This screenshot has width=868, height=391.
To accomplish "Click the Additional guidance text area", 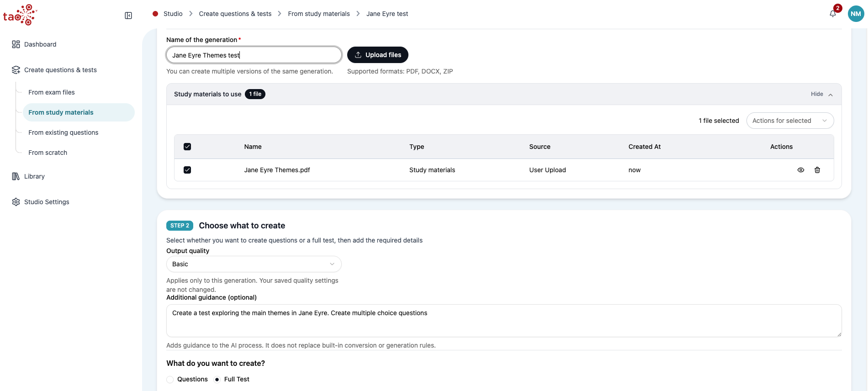I will pyautogui.click(x=504, y=321).
